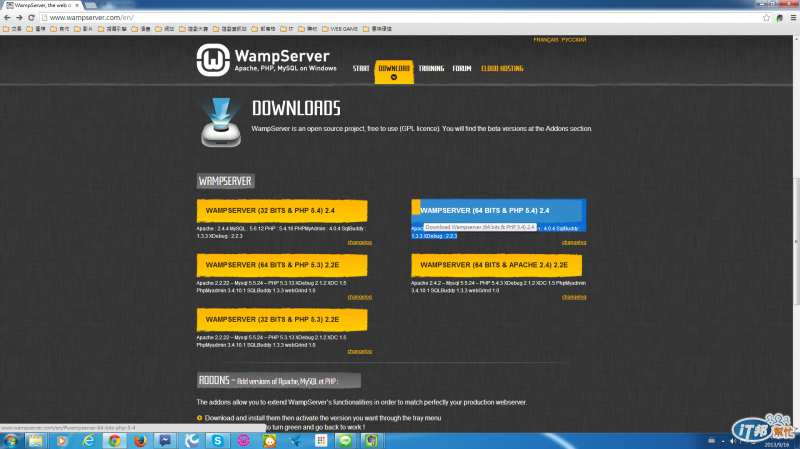Open Evernote from the taskbar
The width and height of the screenshot is (800, 449).
click(371, 441)
